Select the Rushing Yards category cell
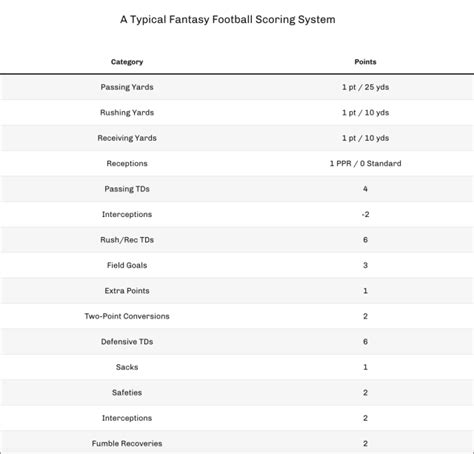Screen dimensions: 474x454 coord(127,113)
